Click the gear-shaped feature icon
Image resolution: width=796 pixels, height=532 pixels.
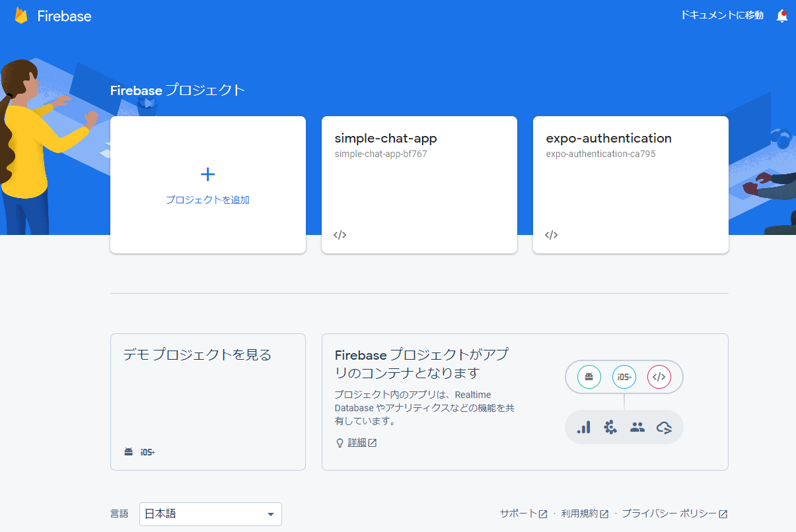click(x=610, y=427)
